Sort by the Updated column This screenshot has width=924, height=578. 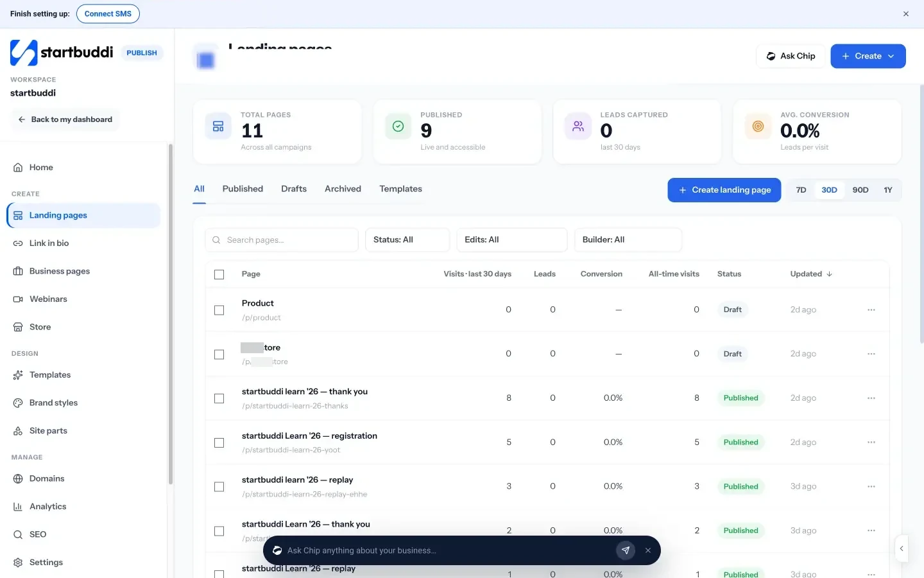point(811,274)
